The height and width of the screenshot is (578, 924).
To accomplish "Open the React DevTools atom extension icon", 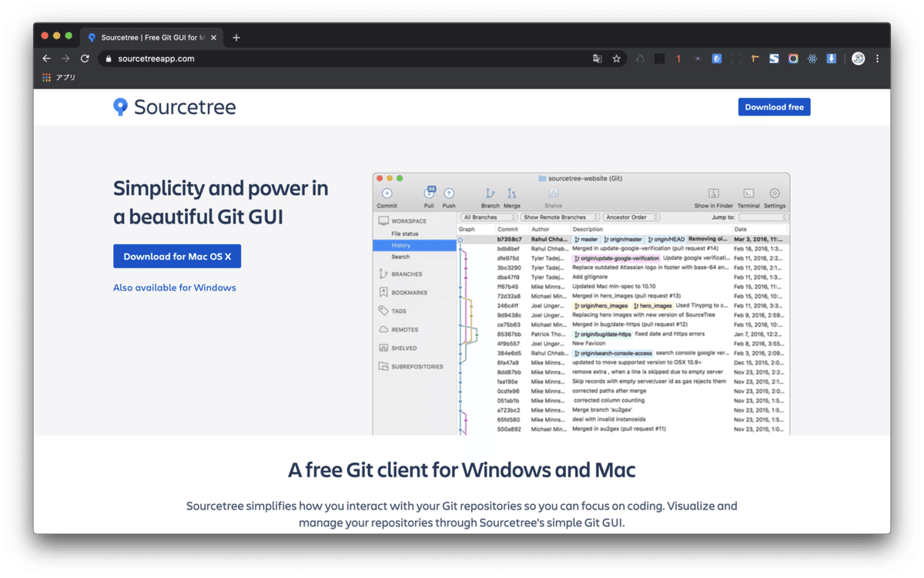I will (x=812, y=59).
